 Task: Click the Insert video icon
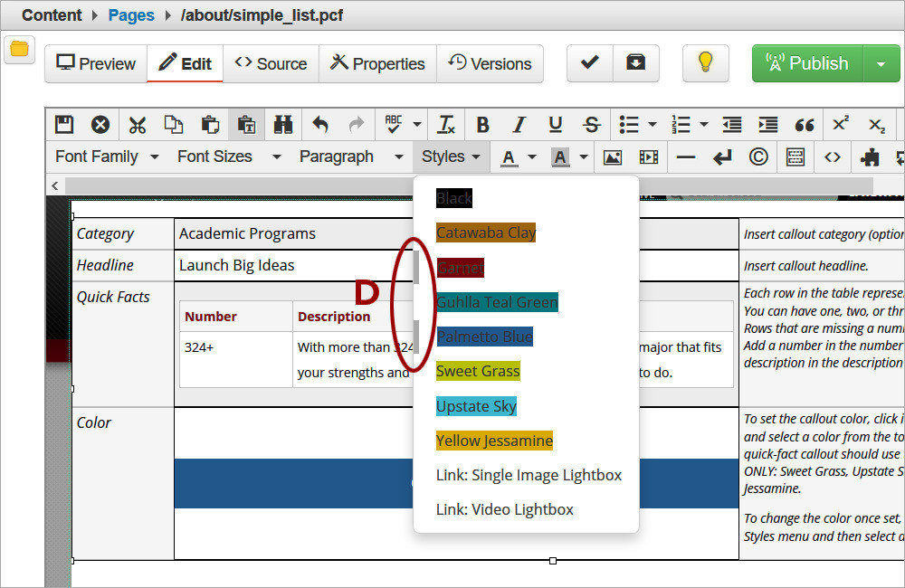[x=649, y=157]
